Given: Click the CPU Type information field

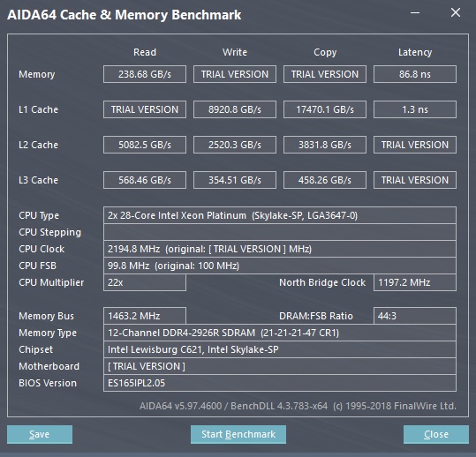Looking at the screenshot, I should pyautogui.click(x=280, y=215).
